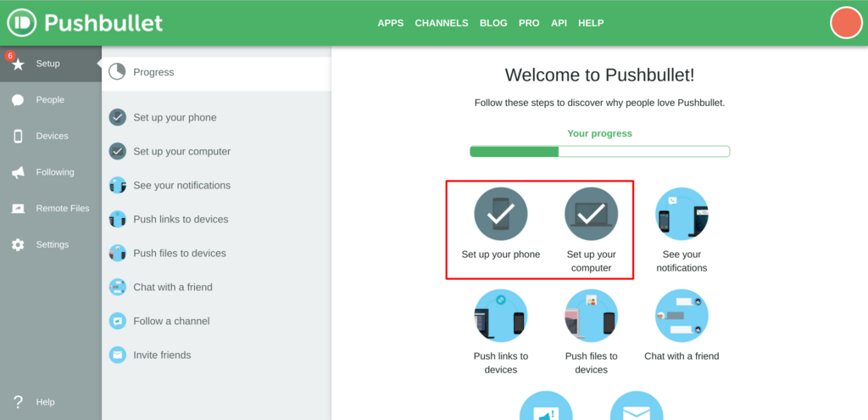Click the Progress pie chart icon
Screen dimensions: 868x420
point(117,72)
